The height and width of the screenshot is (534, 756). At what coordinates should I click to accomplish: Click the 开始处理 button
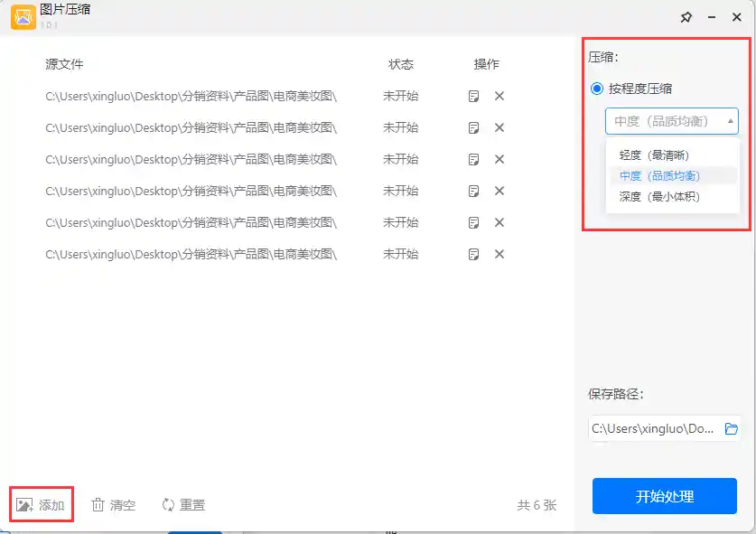point(665,496)
